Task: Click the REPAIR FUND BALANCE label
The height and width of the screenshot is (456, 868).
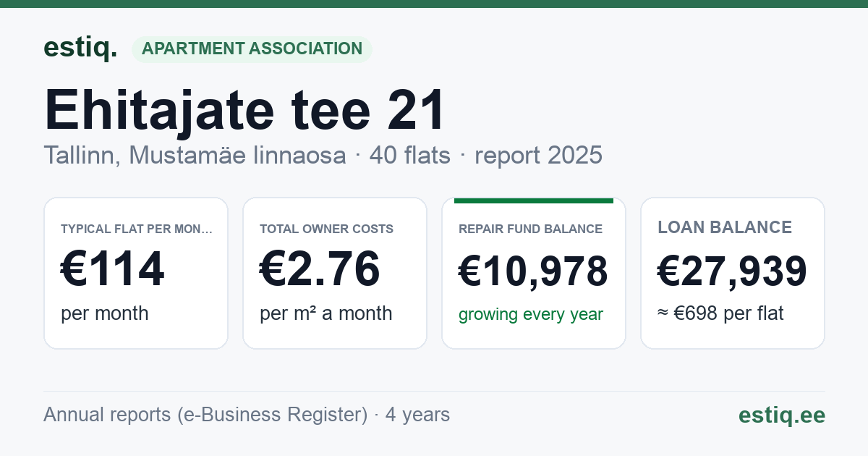Action: coord(530,229)
